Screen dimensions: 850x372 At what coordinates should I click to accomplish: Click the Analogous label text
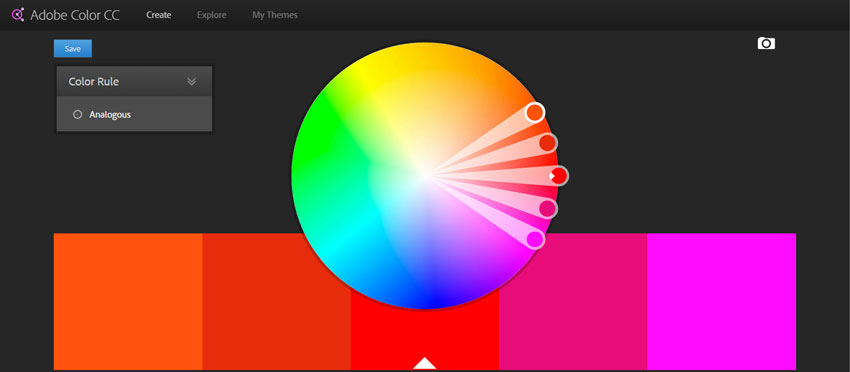[x=110, y=114]
